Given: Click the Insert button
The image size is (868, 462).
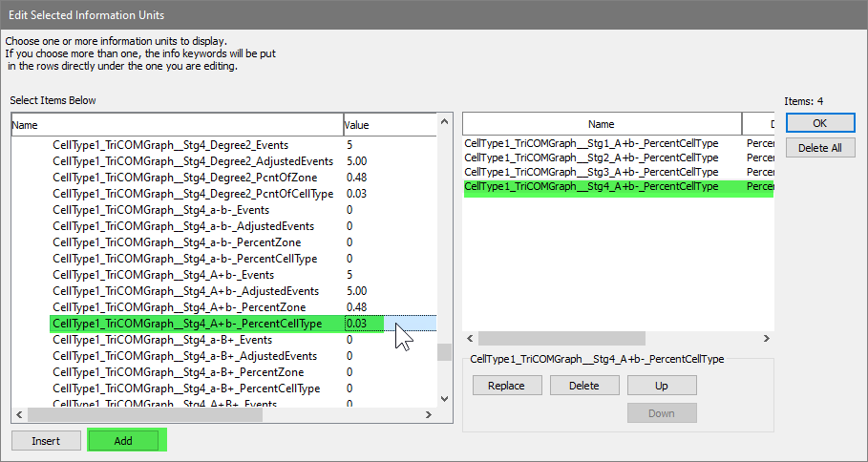Looking at the screenshot, I should click(46, 440).
